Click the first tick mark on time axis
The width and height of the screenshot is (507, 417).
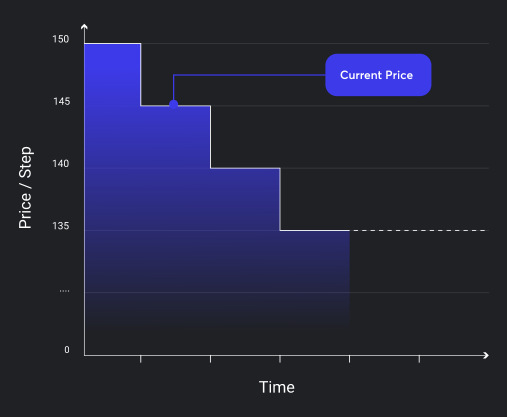pos(141,359)
